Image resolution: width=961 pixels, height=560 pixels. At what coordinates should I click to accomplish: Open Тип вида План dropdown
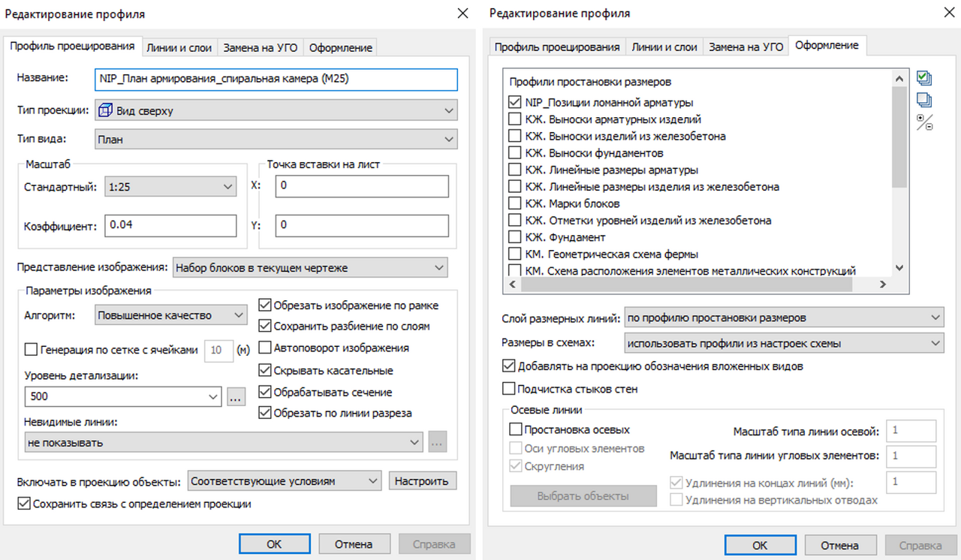click(x=276, y=139)
